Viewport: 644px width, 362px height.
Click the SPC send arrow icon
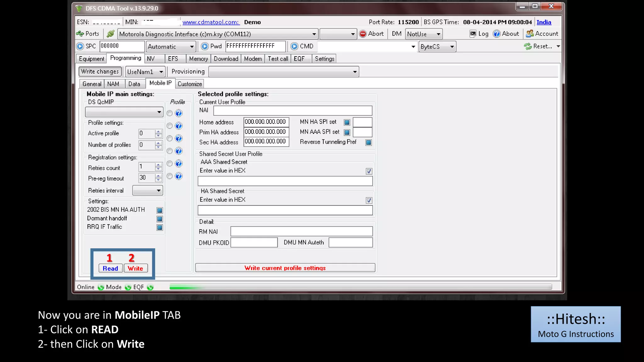point(80,46)
